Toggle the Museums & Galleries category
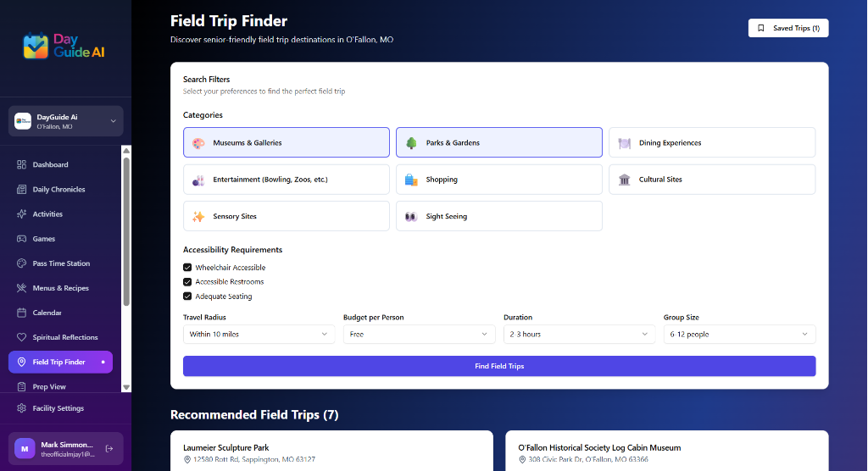This screenshot has height=471, width=868. tap(287, 143)
